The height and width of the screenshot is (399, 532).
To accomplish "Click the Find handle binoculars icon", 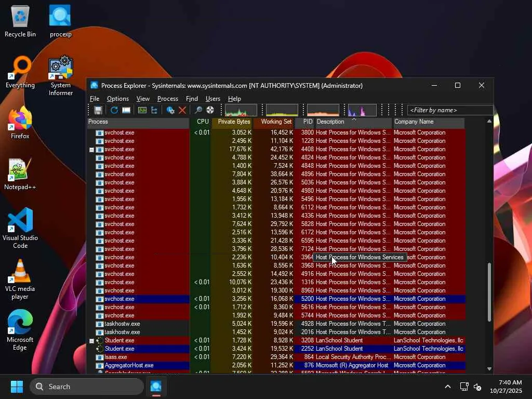I will point(198,110).
